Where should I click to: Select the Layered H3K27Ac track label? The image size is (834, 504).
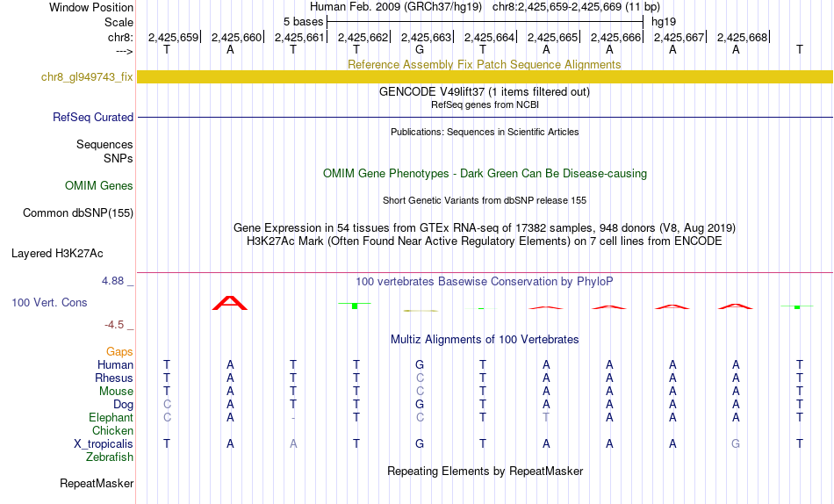(57, 254)
